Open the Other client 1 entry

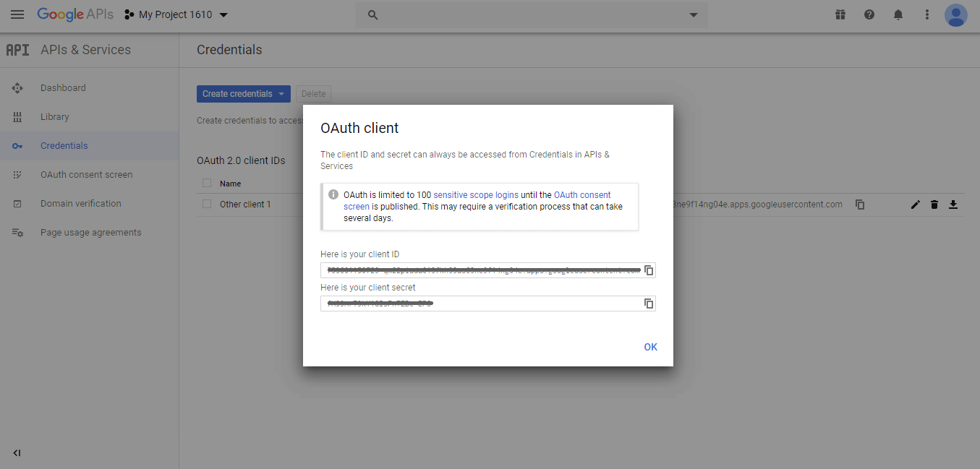245,205
